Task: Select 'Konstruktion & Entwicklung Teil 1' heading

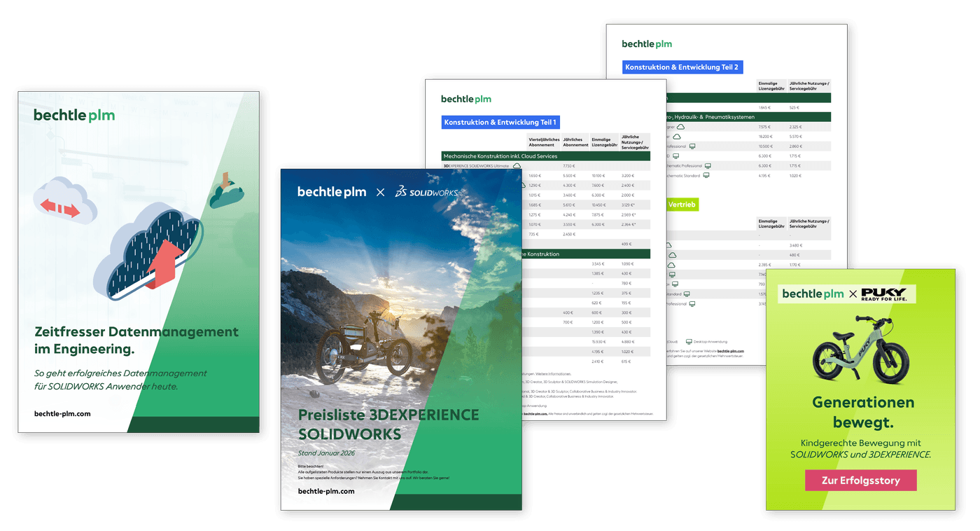Action: pyautogui.click(x=500, y=123)
